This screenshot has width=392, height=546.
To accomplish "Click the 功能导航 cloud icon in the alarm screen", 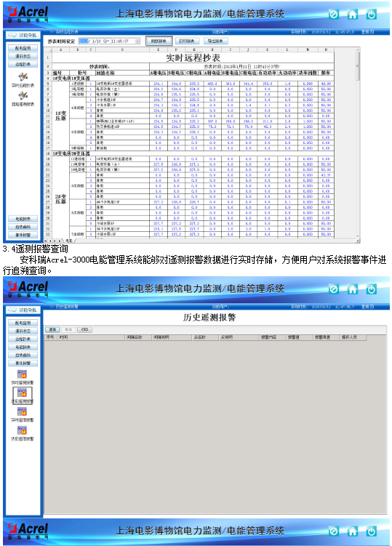I will pos(12,310).
